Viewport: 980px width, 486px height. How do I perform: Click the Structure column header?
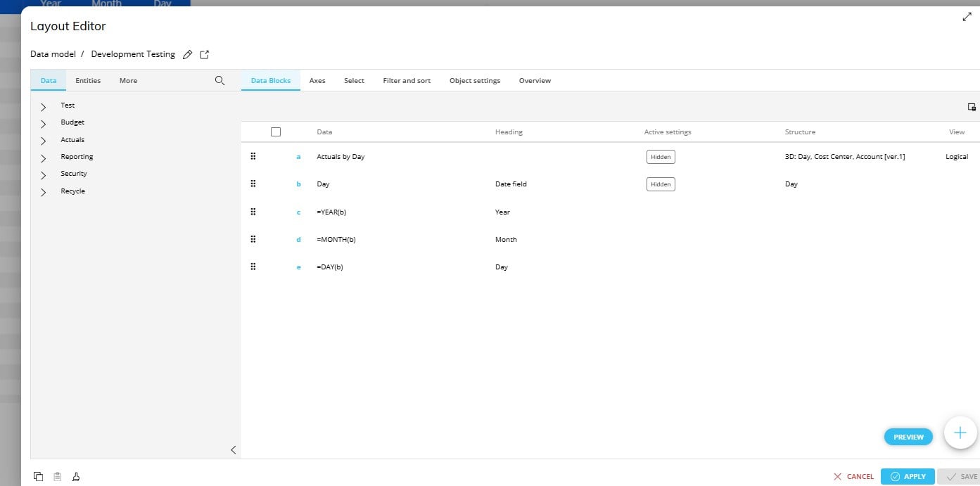800,132
